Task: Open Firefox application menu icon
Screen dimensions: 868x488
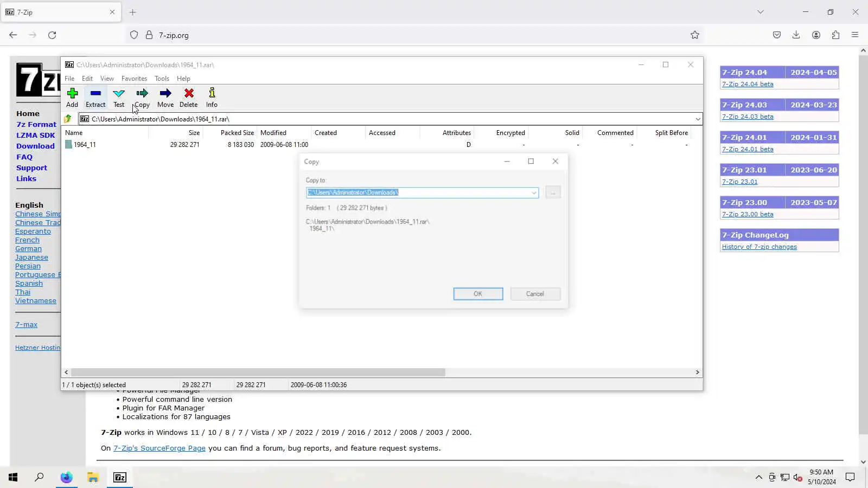Action: (x=855, y=35)
